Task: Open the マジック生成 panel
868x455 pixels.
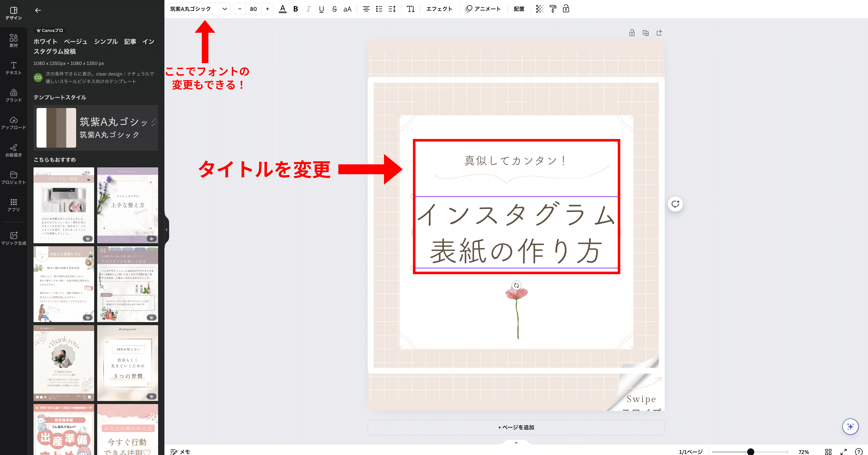Action: click(x=13, y=238)
